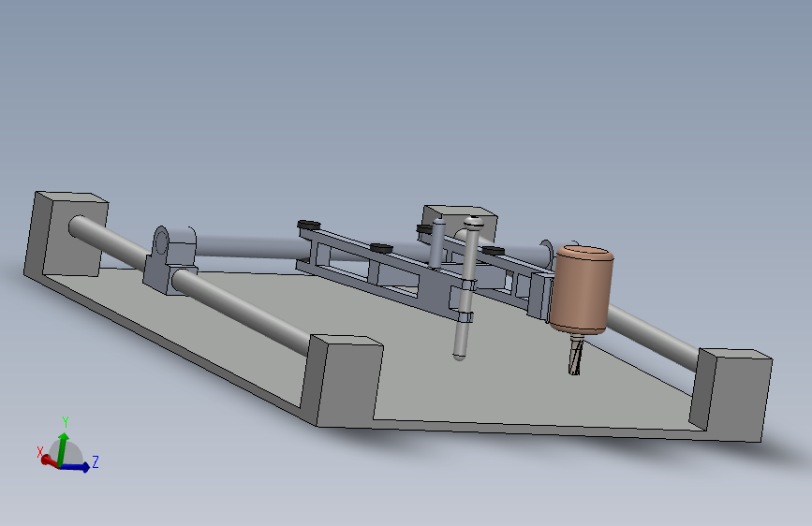This screenshot has width=812, height=526.
Task: Select the brown cylindrical motor body
Action: (582, 290)
